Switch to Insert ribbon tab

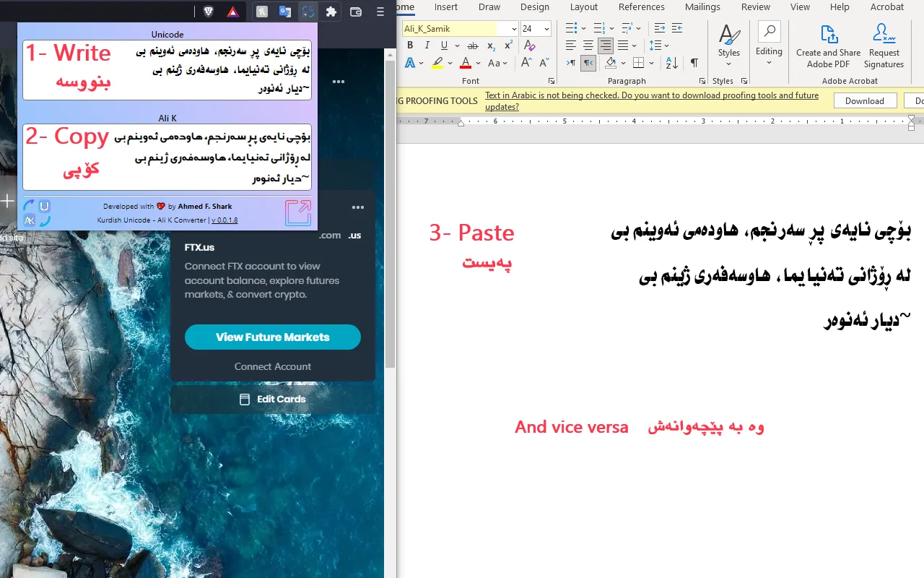coord(446,7)
